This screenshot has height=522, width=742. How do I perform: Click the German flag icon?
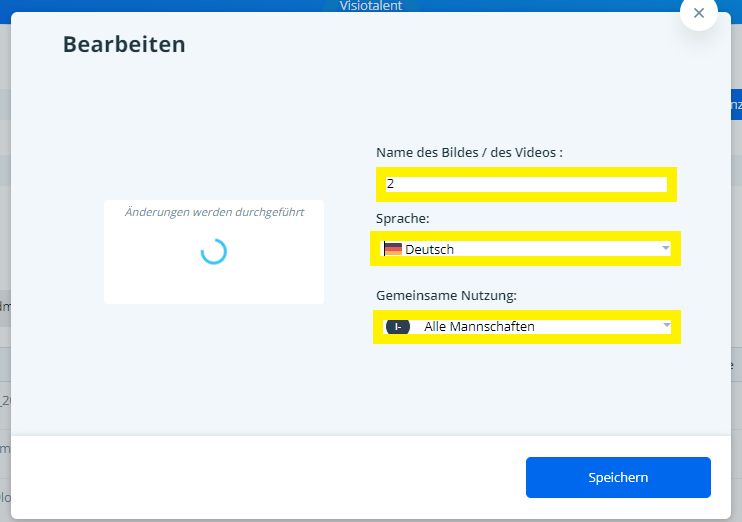coord(392,249)
